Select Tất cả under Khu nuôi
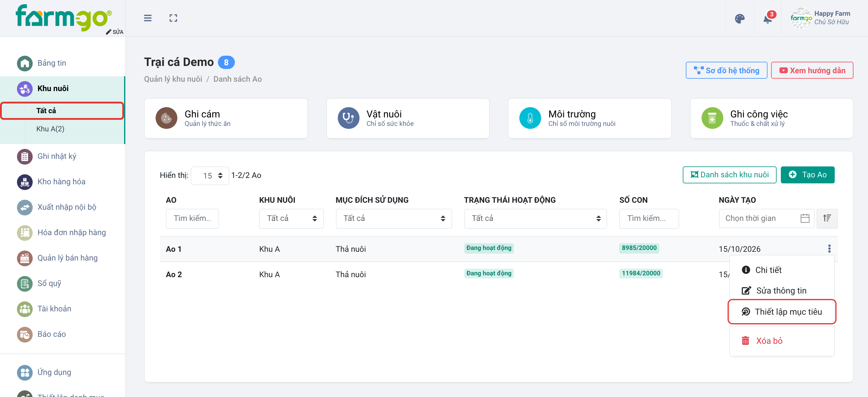The height and width of the screenshot is (397, 868). click(x=62, y=110)
